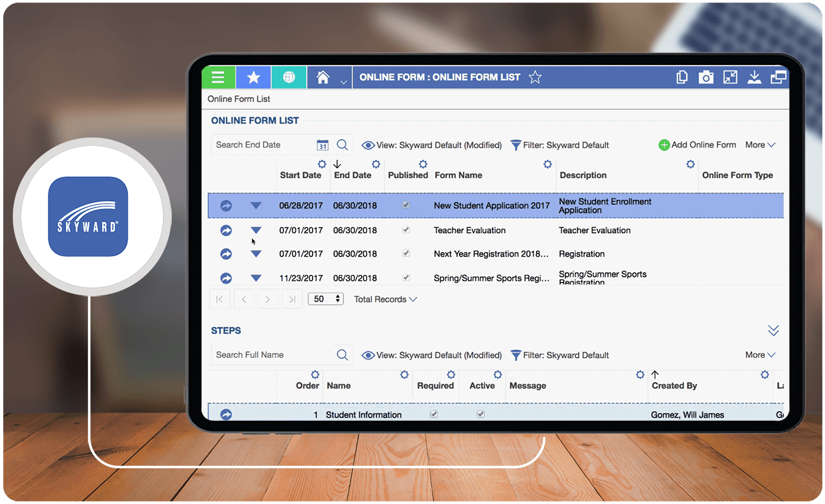Open the green hamburger menu
Viewport: 825px width, 504px height.
tap(218, 77)
